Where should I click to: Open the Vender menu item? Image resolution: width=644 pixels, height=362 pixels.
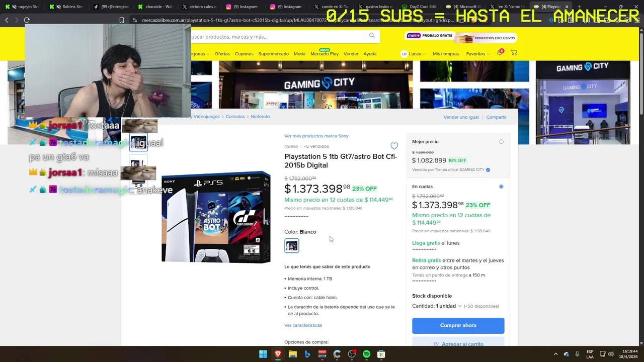click(x=351, y=54)
